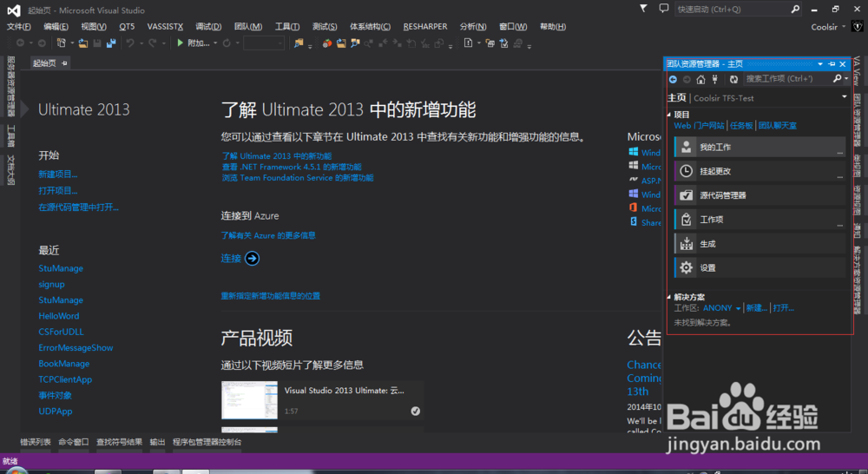The height and width of the screenshot is (474, 868).
Task: Click the 任务板 link
Action: coord(741,126)
